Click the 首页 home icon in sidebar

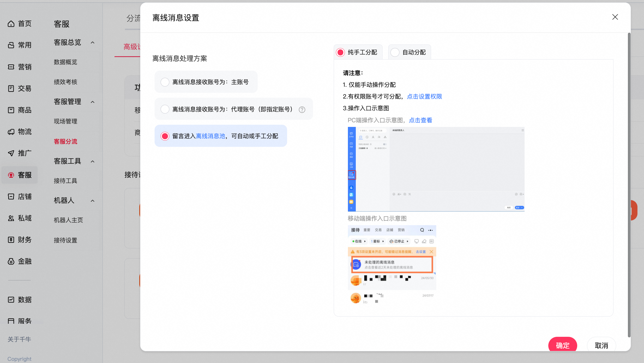tap(11, 24)
